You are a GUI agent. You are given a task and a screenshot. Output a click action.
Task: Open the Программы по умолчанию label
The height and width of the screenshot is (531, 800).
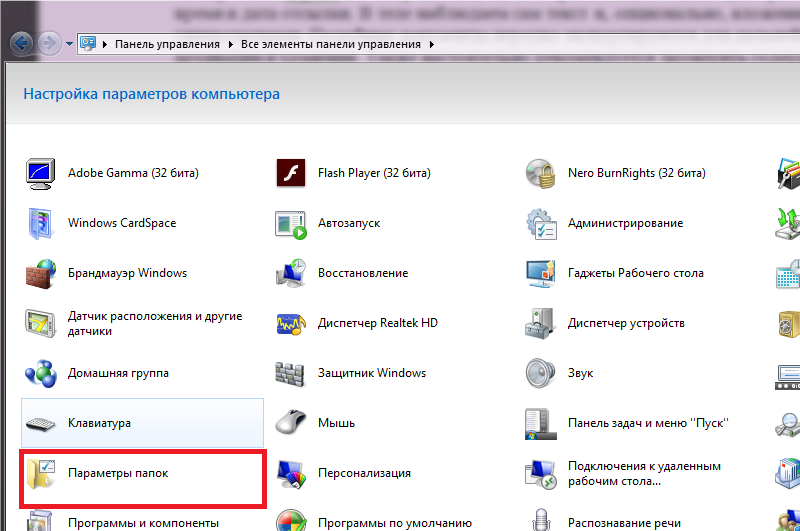pyautogui.click(x=395, y=523)
